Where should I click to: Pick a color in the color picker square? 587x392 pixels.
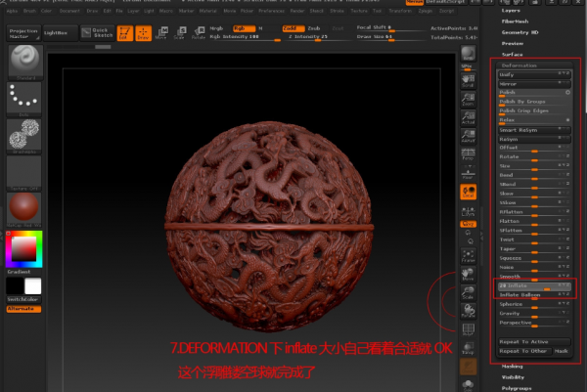(x=23, y=249)
